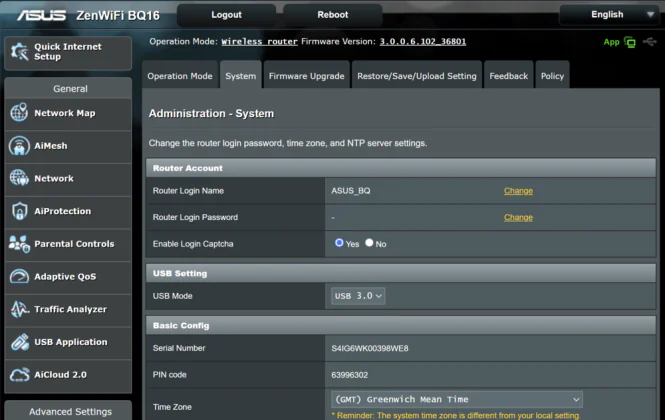
Task: Open the AiMesh menu label
Action: tap(50, 146)
